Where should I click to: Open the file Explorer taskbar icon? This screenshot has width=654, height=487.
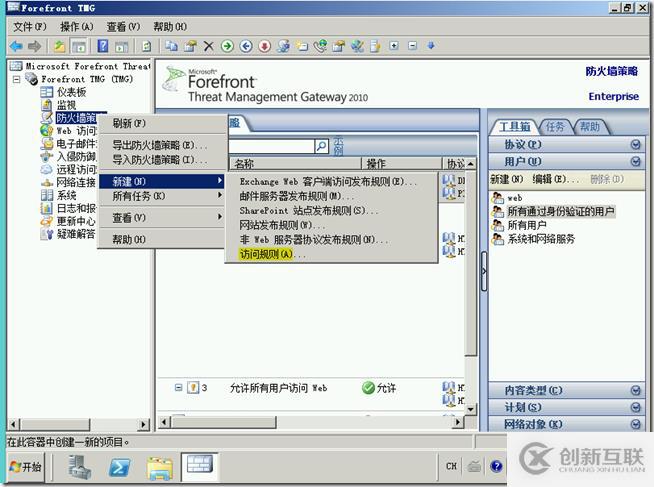pos(159,467)
